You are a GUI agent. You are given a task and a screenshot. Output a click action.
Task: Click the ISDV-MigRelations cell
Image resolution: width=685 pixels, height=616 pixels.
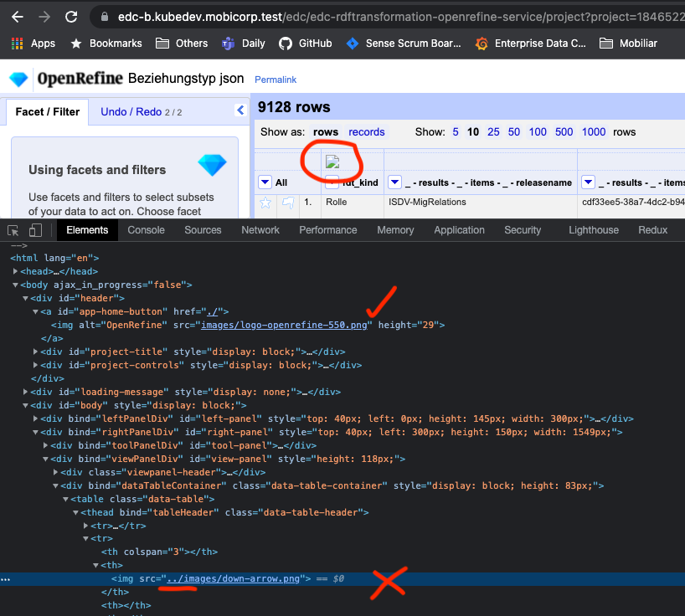(427, 202)
